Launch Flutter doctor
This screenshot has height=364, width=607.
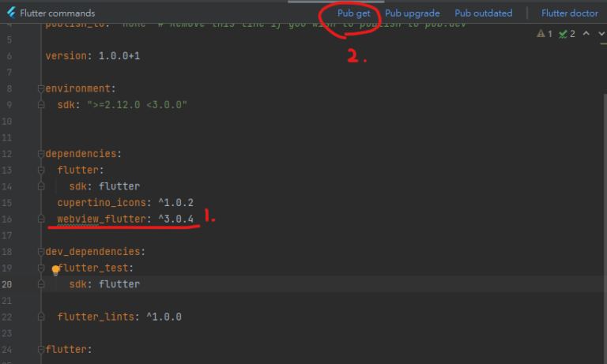pos(569,13)
